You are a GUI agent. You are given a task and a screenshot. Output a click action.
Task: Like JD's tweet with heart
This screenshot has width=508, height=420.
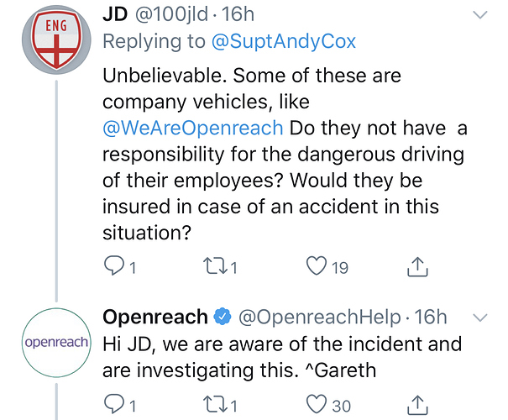(317, 267)
